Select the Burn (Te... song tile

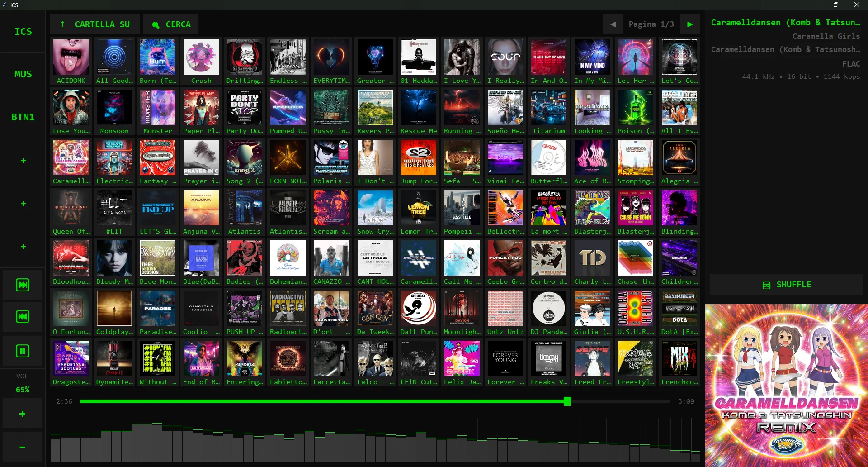[158, 62]
